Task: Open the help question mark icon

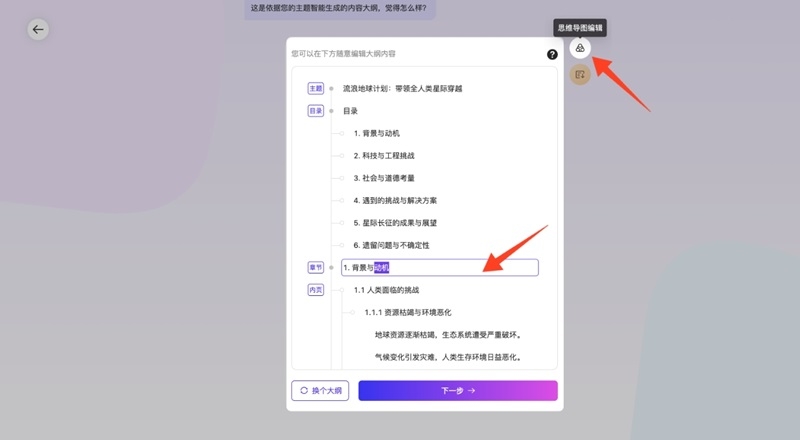Action: tap(552, 55)
